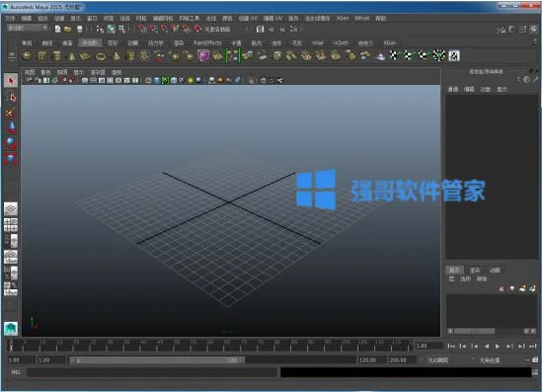Image resolution: width=542 pixels, height=392 pixels.
Task: Open the 帮助 menu
Action: (x=380, y=18)
